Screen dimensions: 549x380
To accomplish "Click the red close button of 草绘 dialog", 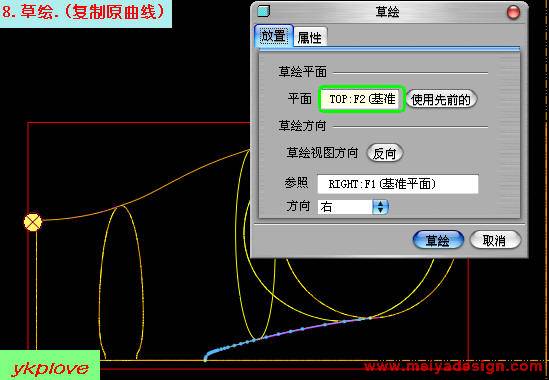I will point(513,13).
